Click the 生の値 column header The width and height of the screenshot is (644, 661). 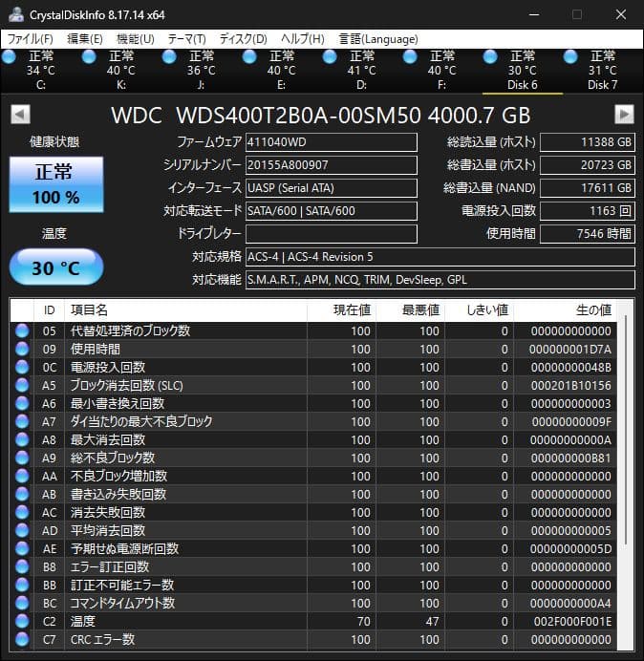coord(565,310)
